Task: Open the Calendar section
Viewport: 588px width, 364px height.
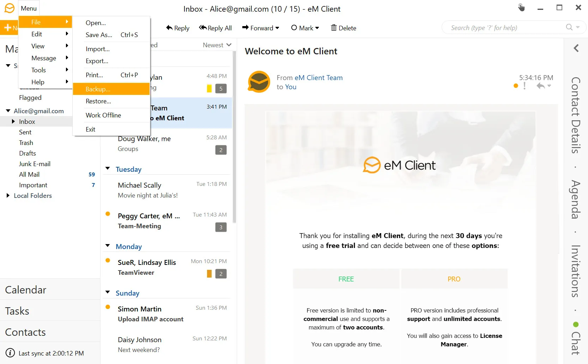Action: 50,289
